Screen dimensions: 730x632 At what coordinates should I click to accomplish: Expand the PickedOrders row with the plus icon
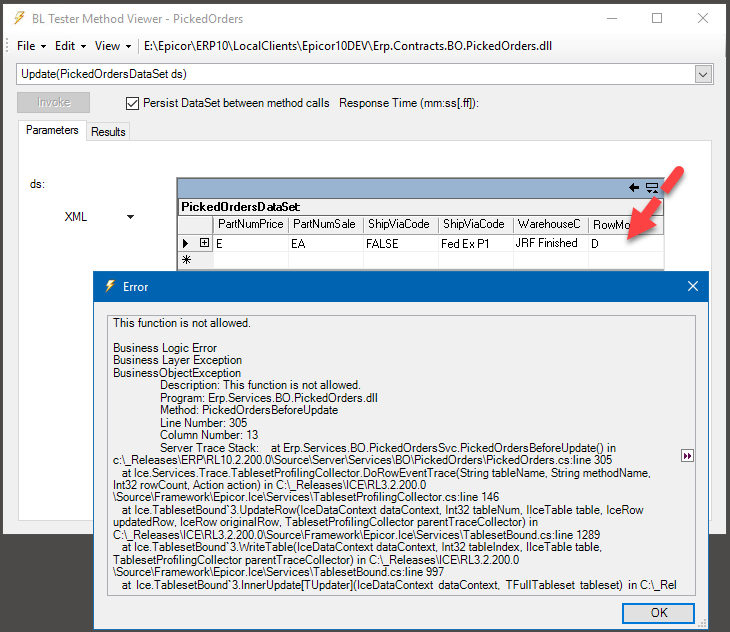[x=204, y=243]
